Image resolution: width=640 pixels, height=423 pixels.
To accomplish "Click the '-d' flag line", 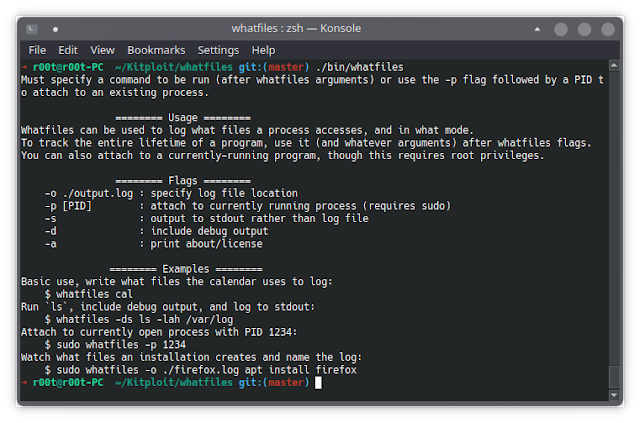I will coord(156,232).
